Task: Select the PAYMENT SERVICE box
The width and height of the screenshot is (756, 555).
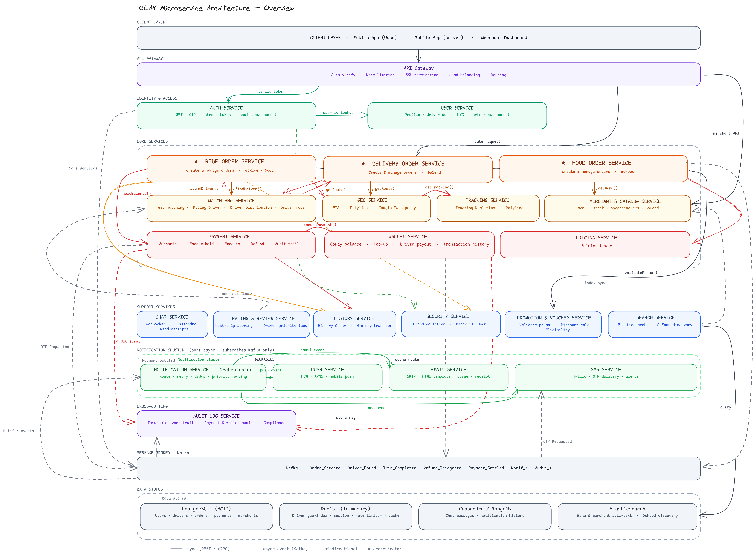Action: 231,245
